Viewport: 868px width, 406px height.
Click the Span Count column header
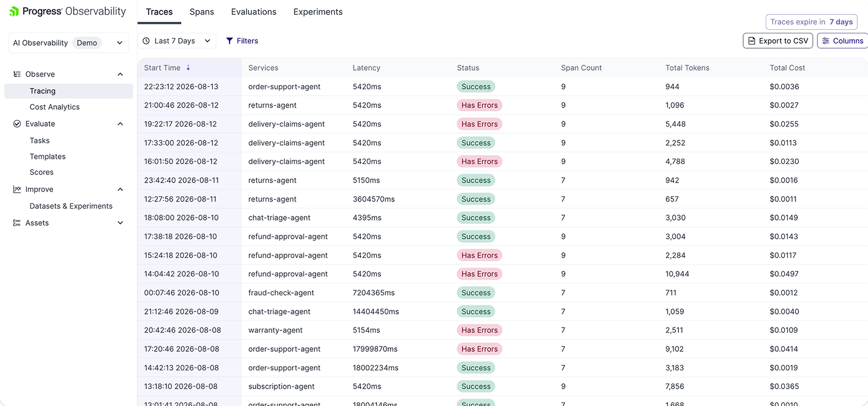click(581, 68)
